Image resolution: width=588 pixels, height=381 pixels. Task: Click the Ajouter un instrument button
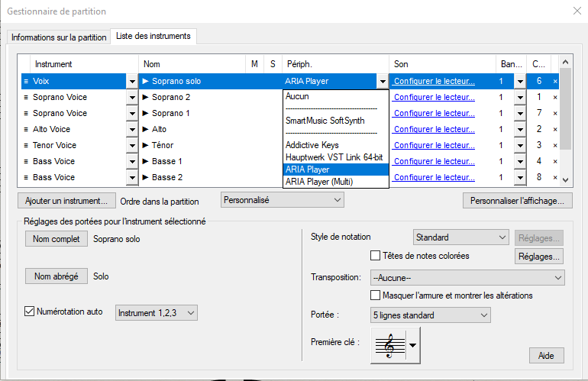pyautogui.click(x=66, y=201)
